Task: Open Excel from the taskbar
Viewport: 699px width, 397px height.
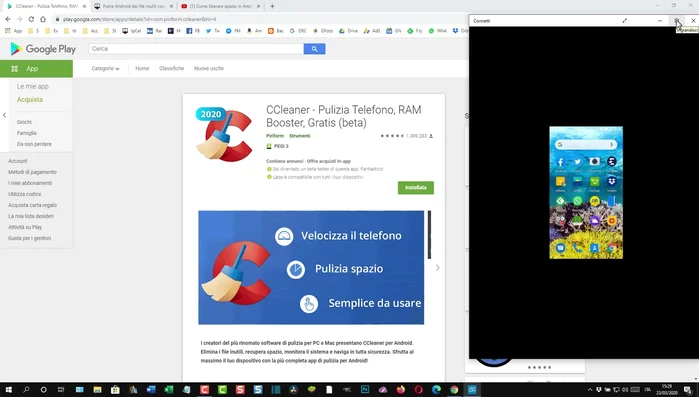Action: coord(169,389)
